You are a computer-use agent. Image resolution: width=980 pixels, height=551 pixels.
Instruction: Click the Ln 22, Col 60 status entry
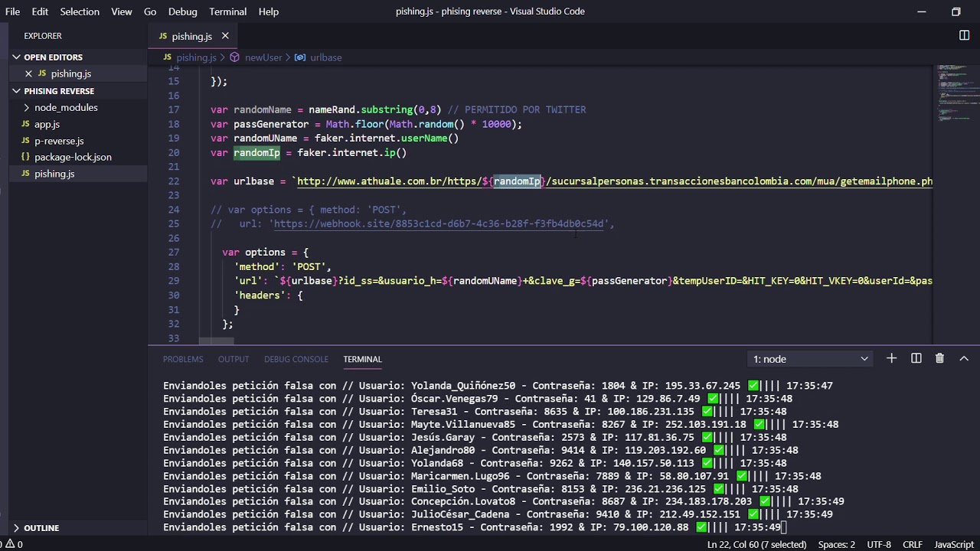coord(756,544)
